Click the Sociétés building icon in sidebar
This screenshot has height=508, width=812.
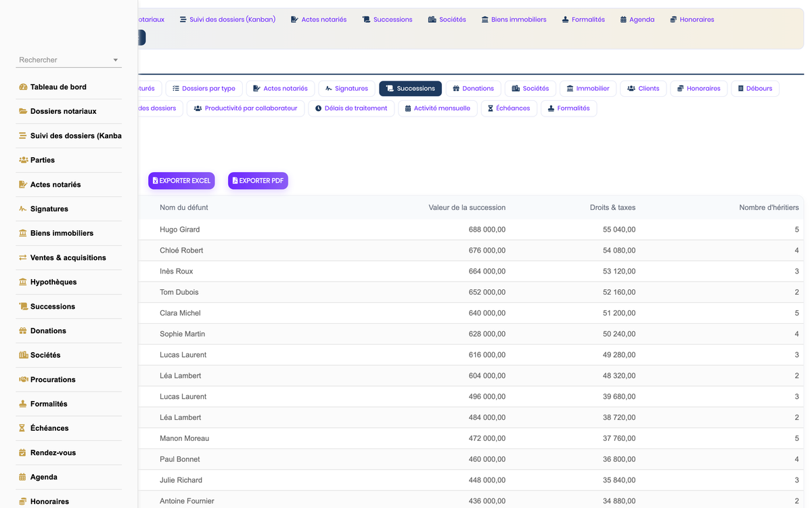(x=23, y=355)
